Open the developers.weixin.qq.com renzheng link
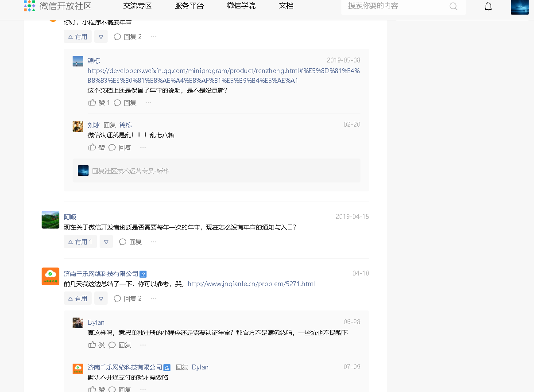 pos(224,76)
